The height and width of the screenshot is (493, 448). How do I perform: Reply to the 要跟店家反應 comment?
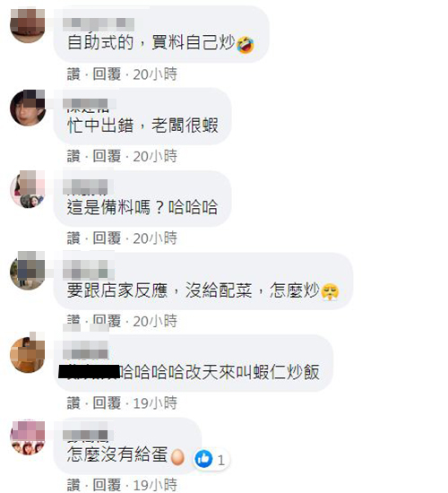click(x=107, y=321)
